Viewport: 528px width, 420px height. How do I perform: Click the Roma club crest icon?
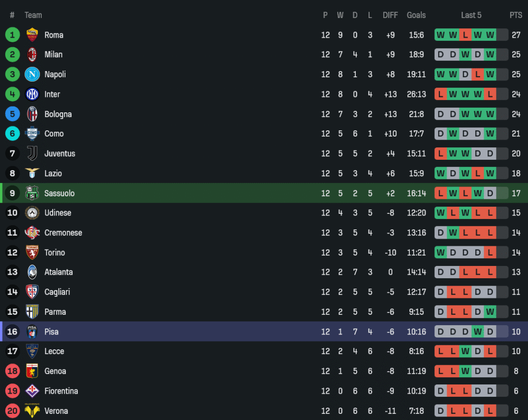(32, 35)
